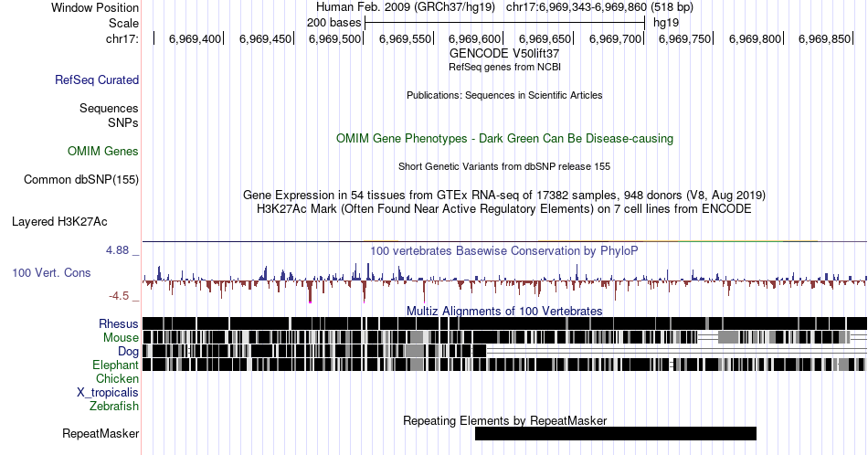Viewport: 868px width, 455px height.
Task: Click the RefSeq Curated track label
Action: tap(96, 79)
